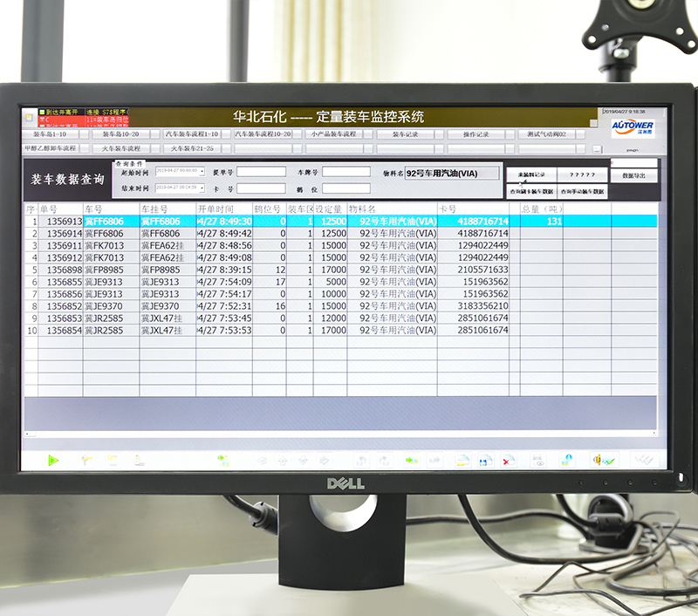The height and width of the screenshot is (616, 698).
Task: Click the AUTOWER logo
Action: [633, 127]
